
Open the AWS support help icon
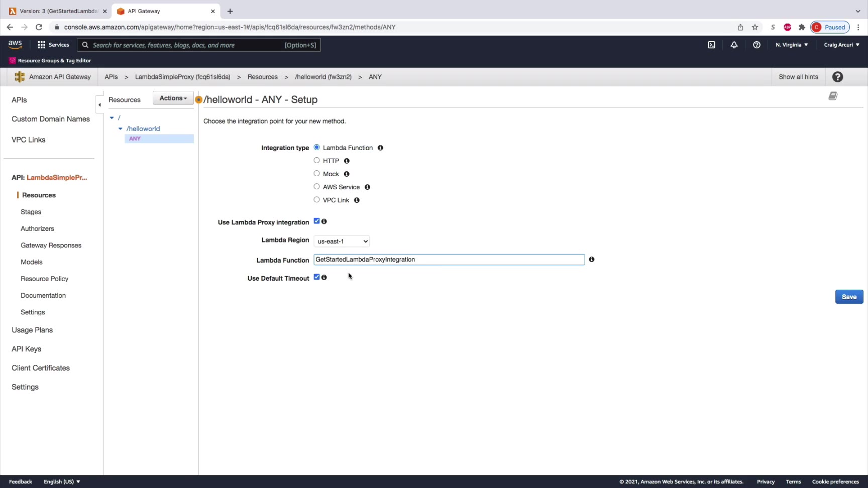tap(756, 45)
